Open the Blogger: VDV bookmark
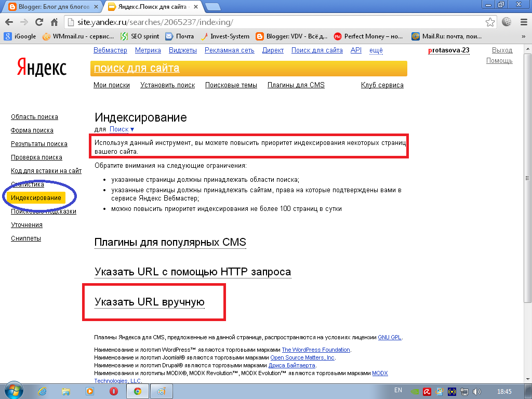 tap(291, 36)
